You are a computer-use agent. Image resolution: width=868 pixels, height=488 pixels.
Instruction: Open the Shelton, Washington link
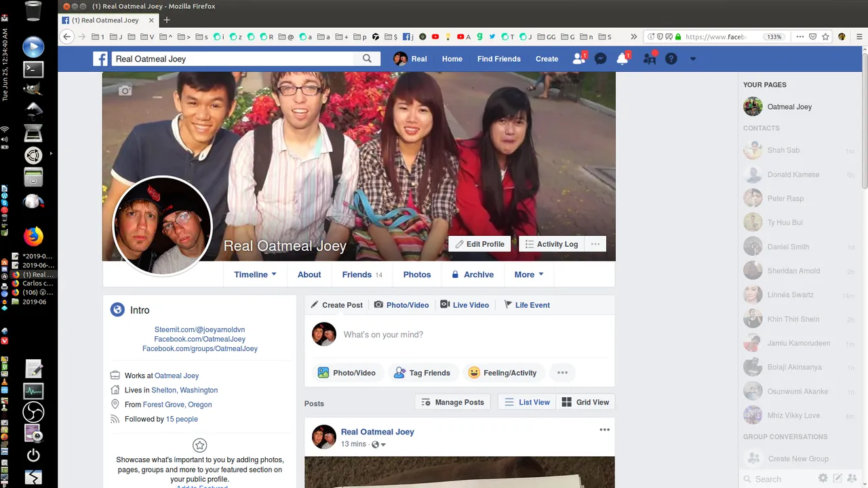click(184, 390)
